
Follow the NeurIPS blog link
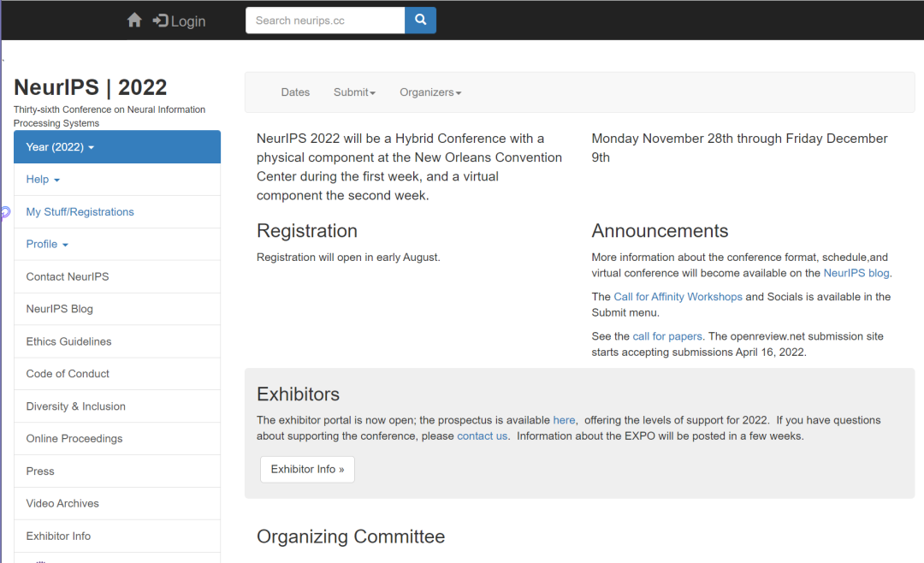(856, 273)
